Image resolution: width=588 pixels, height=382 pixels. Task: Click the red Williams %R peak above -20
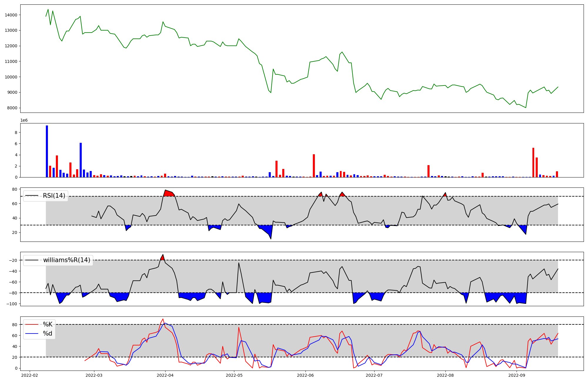point(162,258)
